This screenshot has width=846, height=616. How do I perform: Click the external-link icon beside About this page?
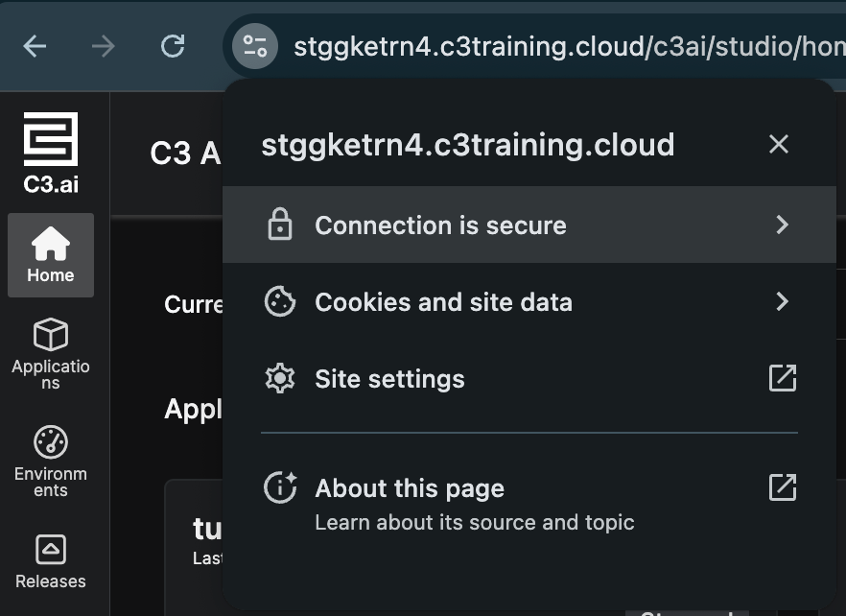point(783,487)
